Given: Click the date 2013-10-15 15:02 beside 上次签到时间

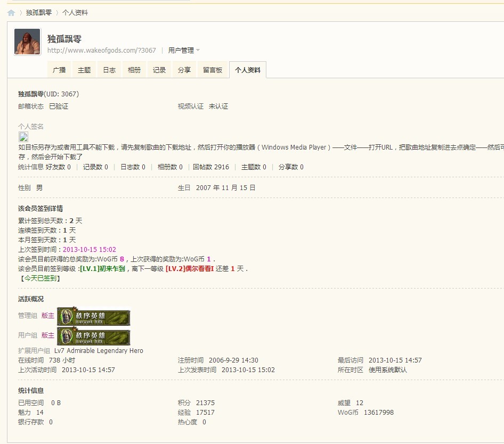Looking at the screenshot, I should click(x=90, y=250).
